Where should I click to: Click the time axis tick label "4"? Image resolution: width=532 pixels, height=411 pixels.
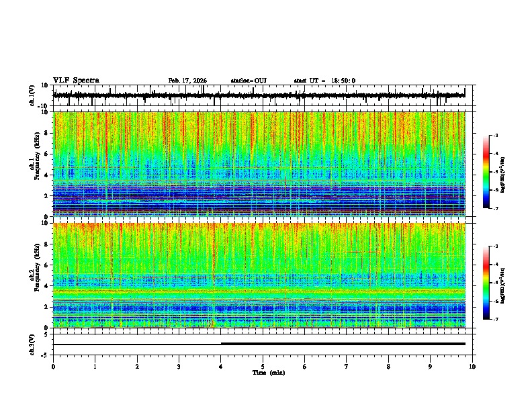[x=221, y=367]
